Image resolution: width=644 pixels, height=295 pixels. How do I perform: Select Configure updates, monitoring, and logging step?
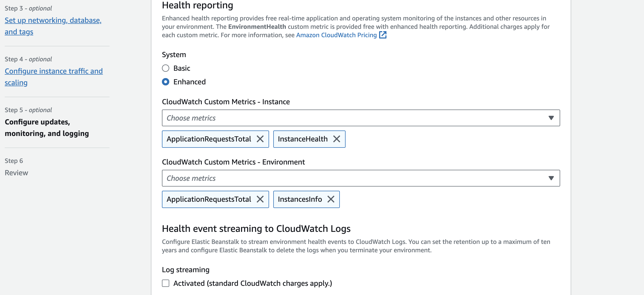click(x=47, y=128)
